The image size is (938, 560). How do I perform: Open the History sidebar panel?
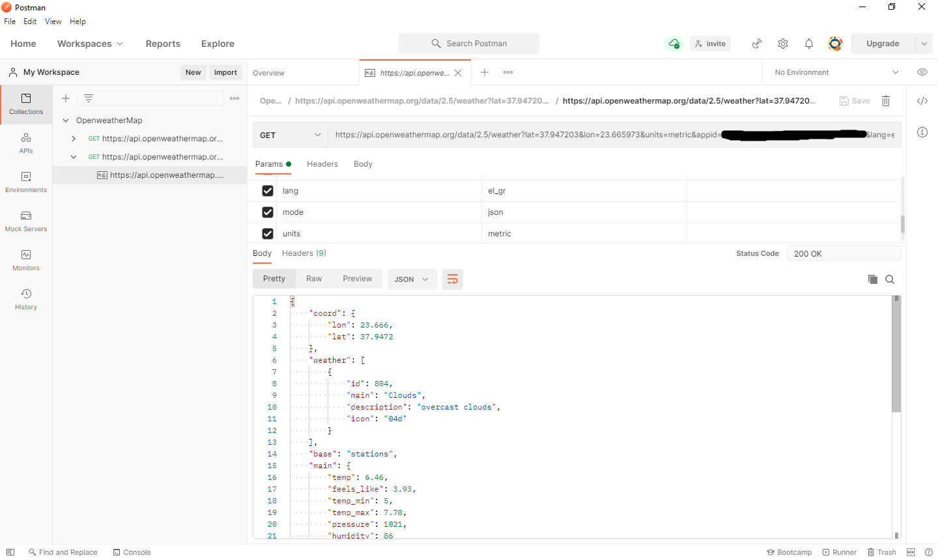[26, 299]
